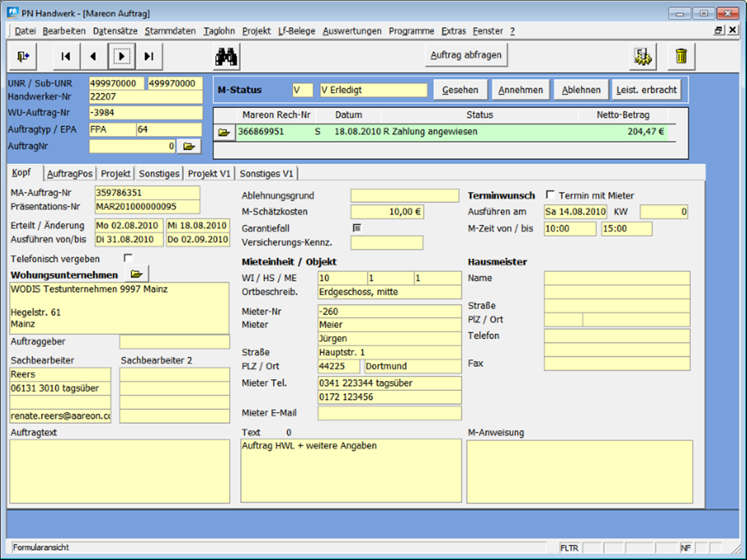Open the Stammdaten menu
Viewport: 747px width, 560px height.
pos(170,31)
